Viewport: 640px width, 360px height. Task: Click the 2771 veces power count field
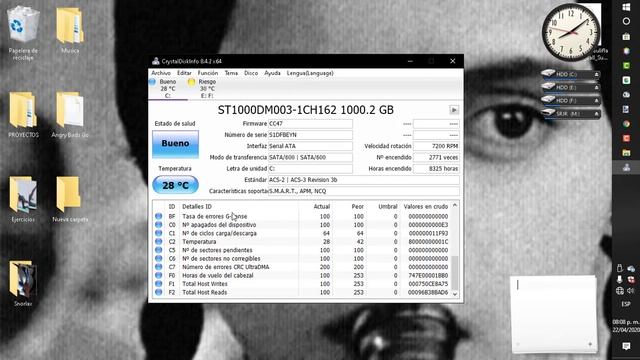tap(436, 157)
